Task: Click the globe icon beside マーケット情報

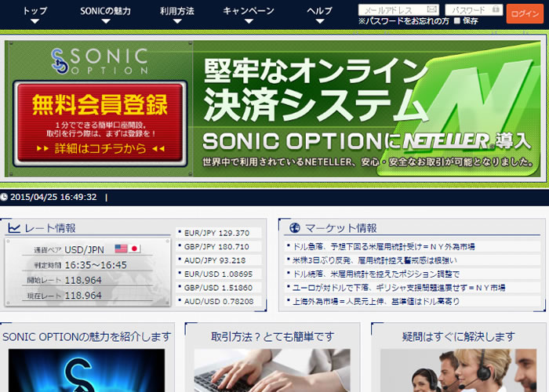Action: [295, 228]
